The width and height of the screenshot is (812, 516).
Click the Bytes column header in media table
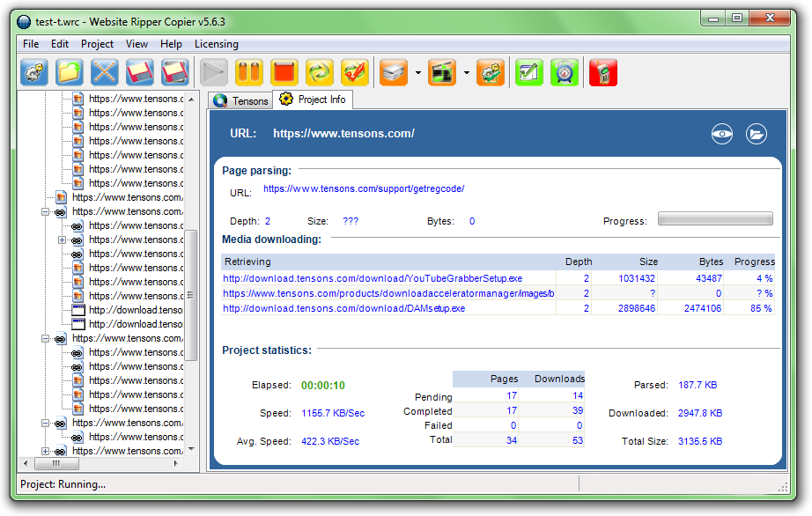[711, 262]
